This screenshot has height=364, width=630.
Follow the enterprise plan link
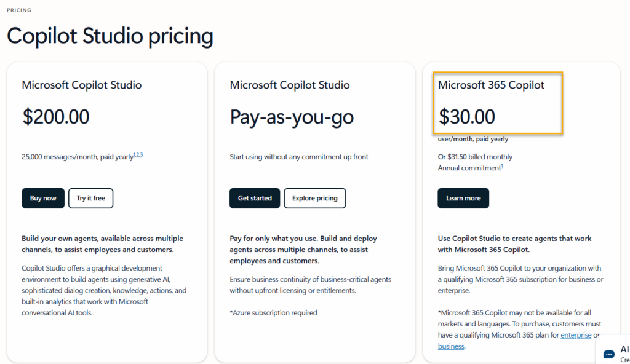pyautogui.click(x=576, y=335)
